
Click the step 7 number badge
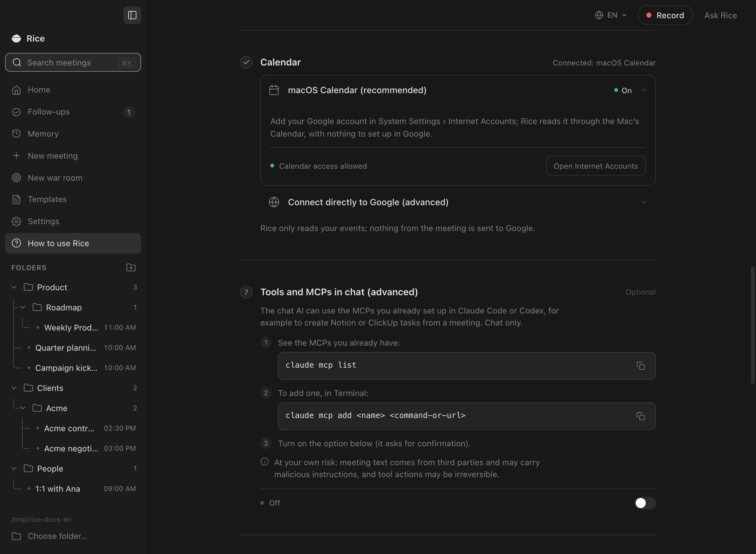pyautogui.click(x=246, y=292)
